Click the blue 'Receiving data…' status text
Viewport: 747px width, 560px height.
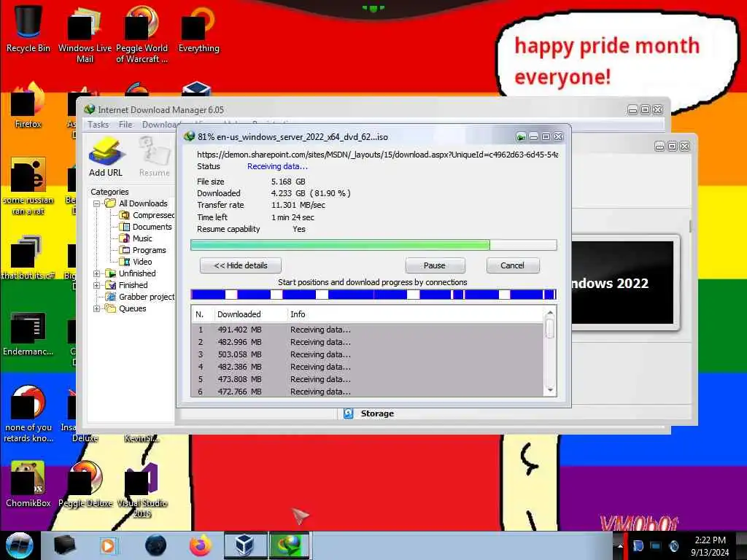pyautogui.click(x=277, y=166)
